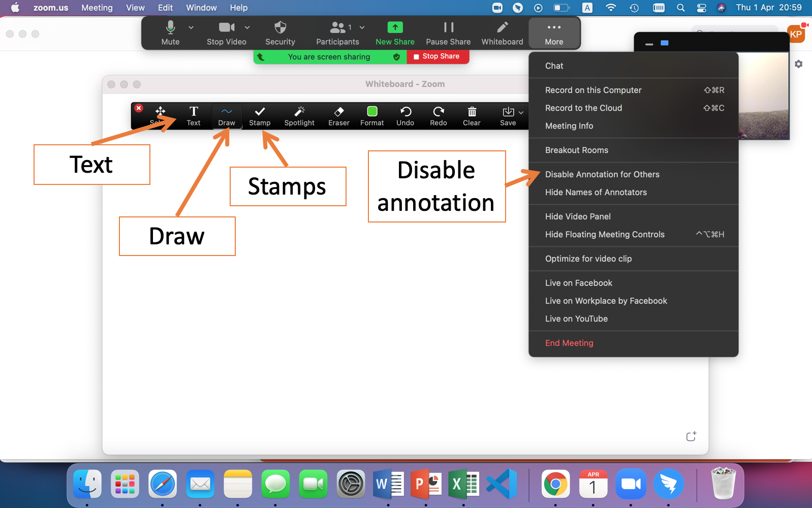Launch Zoom from the Dock
The height and width of the screenshot is (508, 812).
pos(631,484)
